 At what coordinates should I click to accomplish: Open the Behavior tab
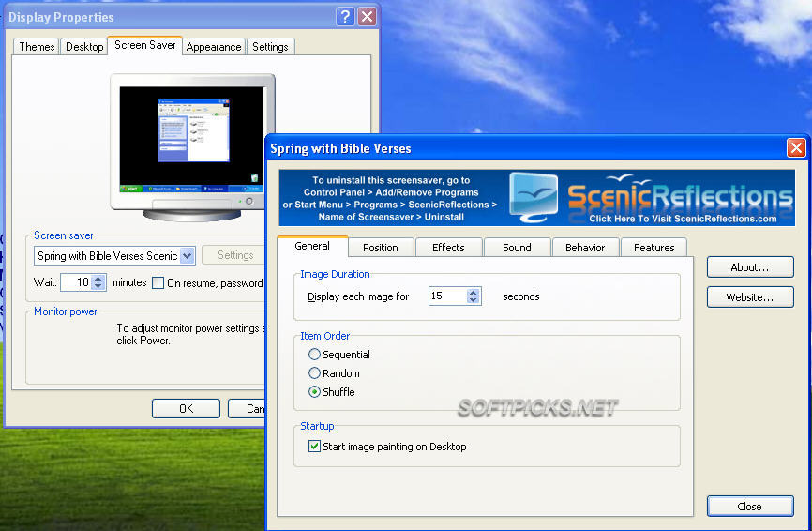pos(585,248)
